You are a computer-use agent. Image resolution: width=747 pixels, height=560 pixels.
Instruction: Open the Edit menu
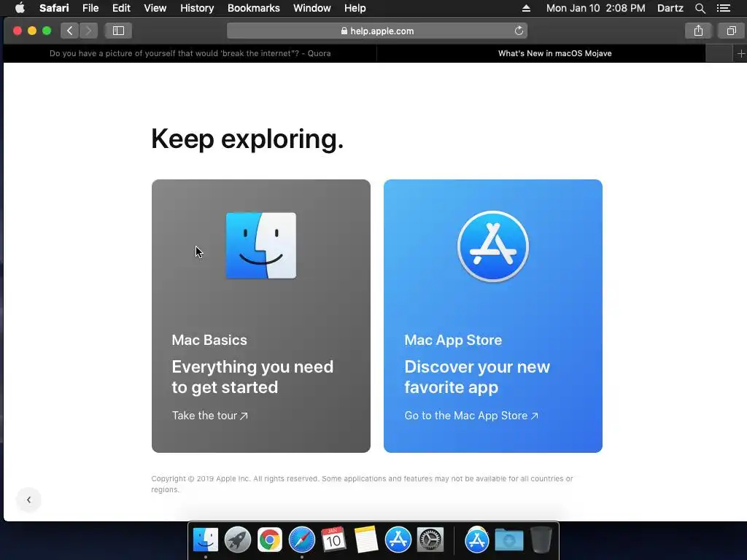coord(121,8)
